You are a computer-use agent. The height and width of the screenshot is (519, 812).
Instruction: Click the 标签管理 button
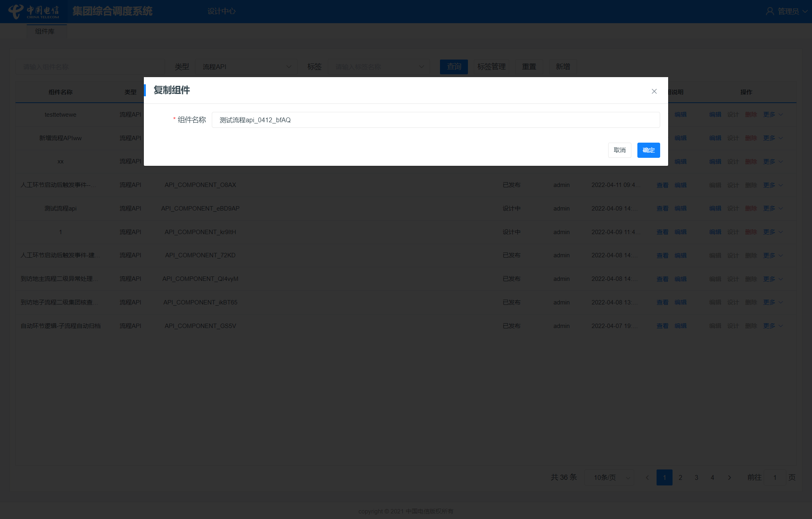(492, 67)
